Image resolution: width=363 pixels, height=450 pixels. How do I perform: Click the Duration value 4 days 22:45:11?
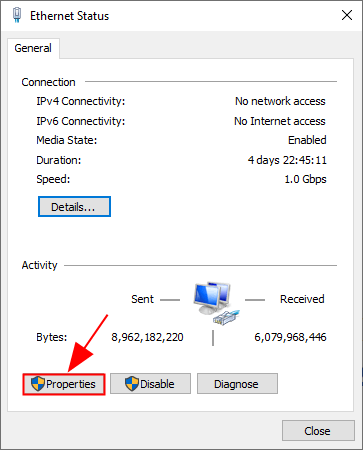[x=287, y=160]
